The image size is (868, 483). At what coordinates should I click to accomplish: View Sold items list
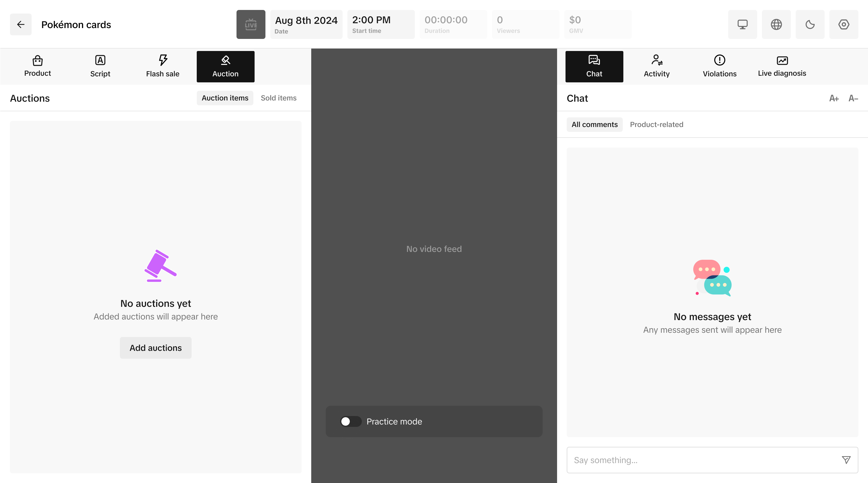(x=278, y=98)
